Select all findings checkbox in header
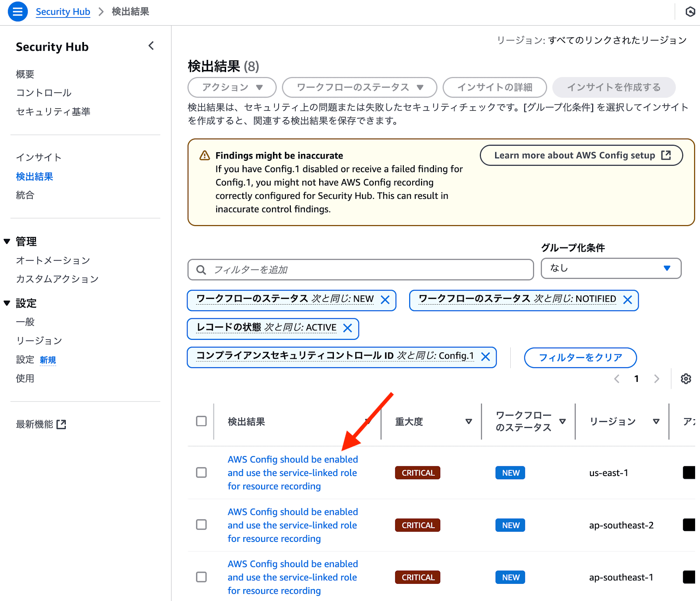The image size is (700, 601). point(201,421)
